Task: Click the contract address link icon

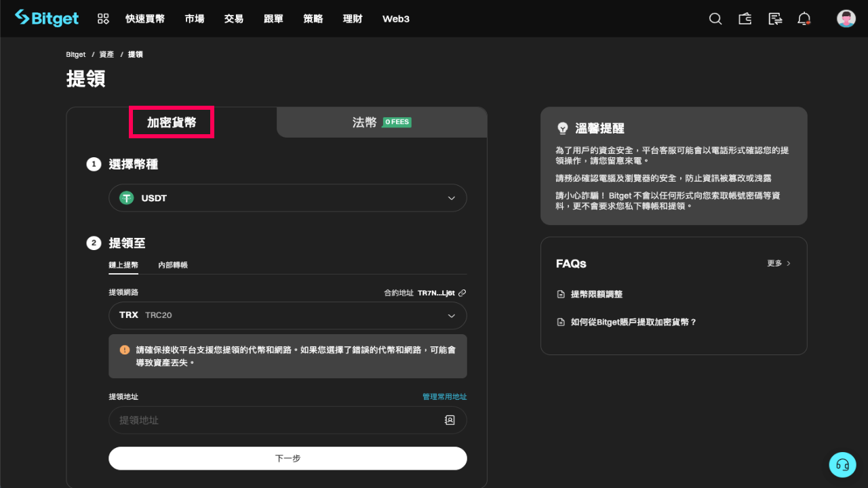Action: coord(462,293)
